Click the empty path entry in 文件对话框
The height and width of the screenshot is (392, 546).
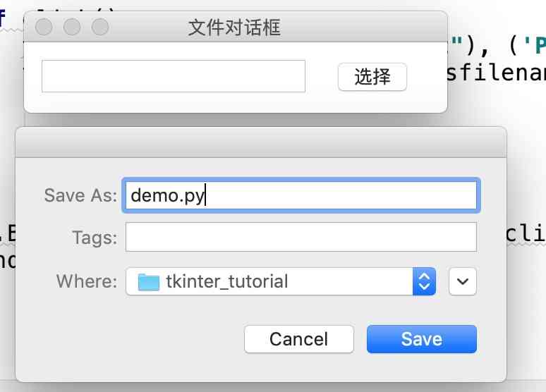[173, 76]
